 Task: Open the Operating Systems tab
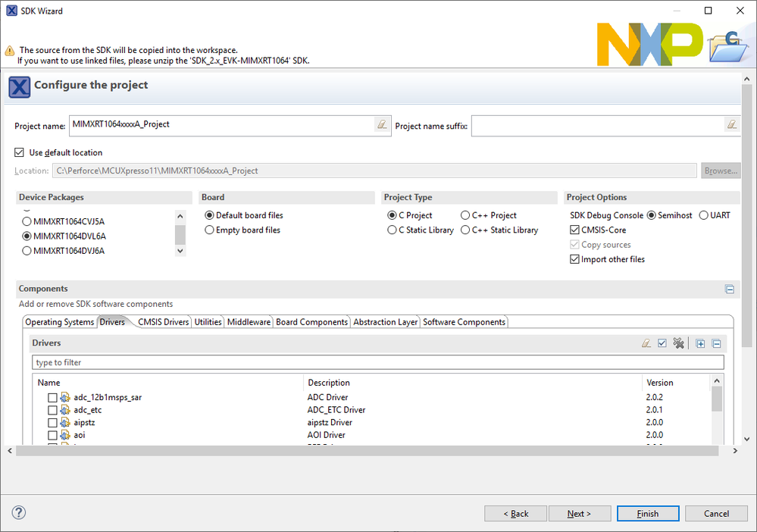click(x=59, y=322)
